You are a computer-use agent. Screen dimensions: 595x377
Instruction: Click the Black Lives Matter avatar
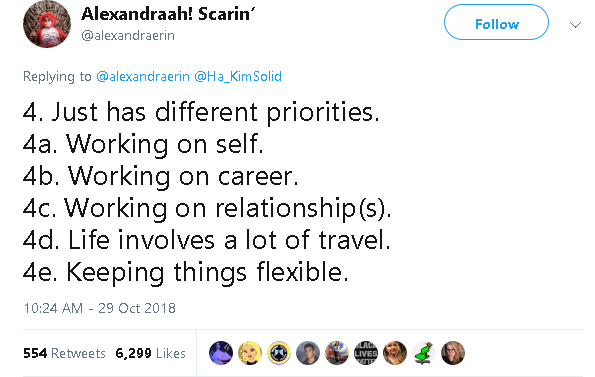pyautogui.click(x=366, y=353)
